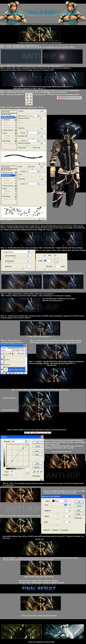Select the Eraser tool in the tool palette

(x=27, y=101)
